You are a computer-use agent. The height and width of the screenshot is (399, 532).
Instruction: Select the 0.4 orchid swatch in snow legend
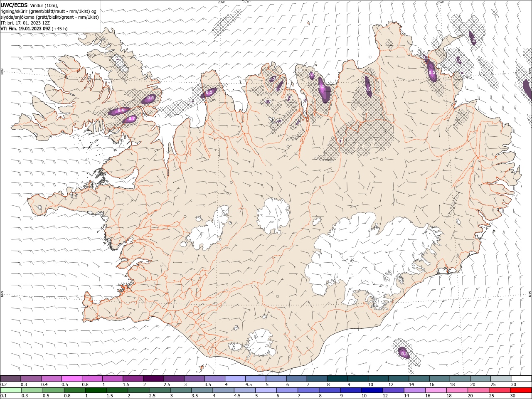coord(51,379)
